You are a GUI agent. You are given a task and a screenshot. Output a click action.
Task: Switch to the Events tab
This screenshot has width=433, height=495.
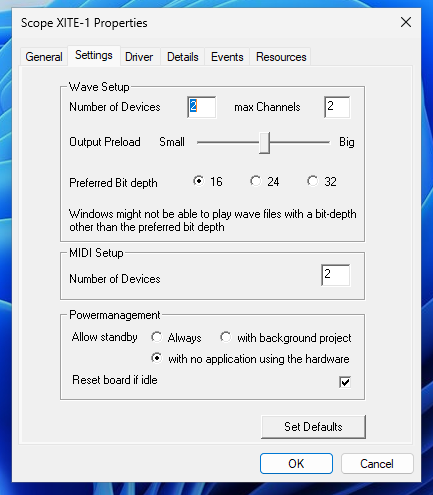pyautogui.click(x=227, y=57)
